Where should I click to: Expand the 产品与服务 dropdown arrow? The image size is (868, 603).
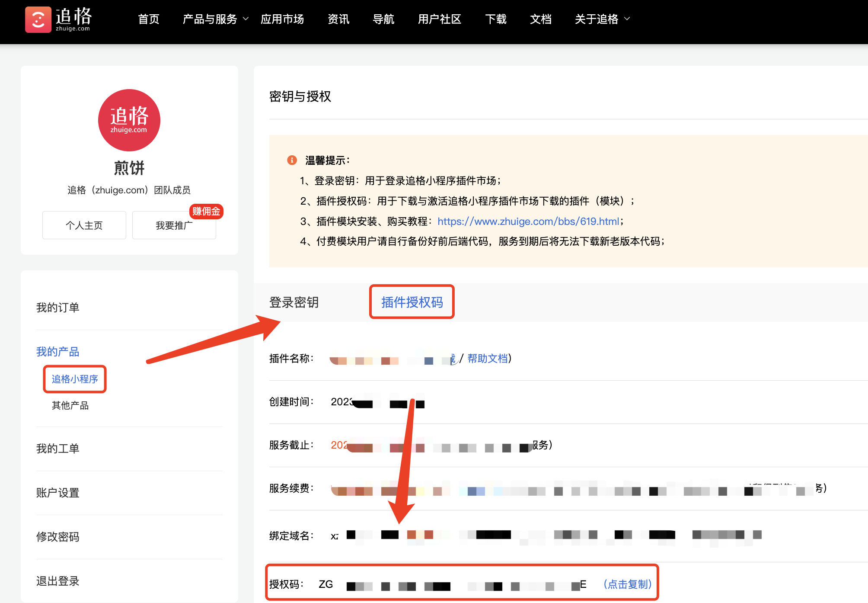pos(246,19)
